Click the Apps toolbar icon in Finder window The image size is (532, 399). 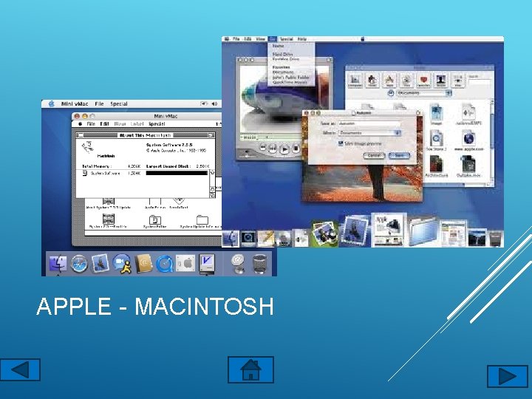click(389, 80)
